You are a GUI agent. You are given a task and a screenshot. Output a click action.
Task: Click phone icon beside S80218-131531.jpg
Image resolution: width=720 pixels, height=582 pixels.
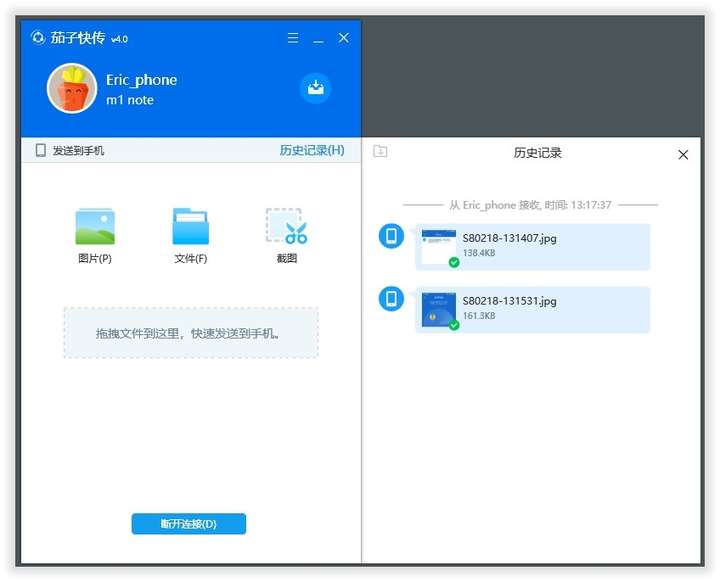pyautogui.click(x=391, y=299)
